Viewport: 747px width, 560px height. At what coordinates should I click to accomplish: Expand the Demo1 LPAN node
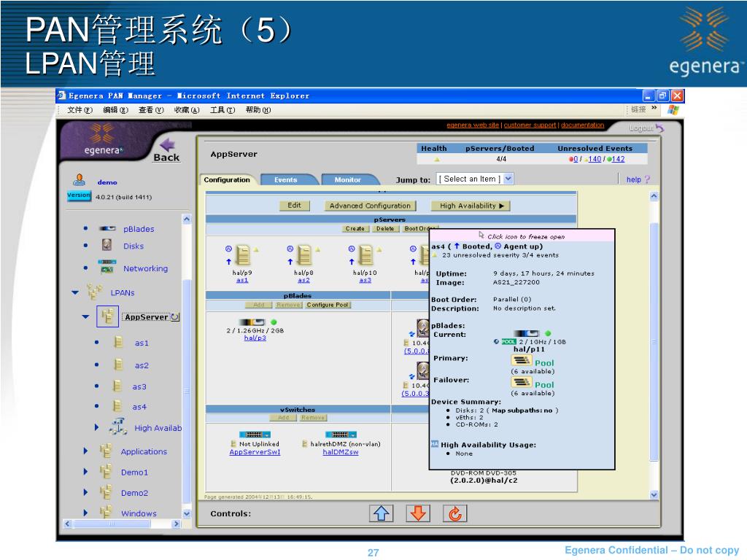coord(86,472)
